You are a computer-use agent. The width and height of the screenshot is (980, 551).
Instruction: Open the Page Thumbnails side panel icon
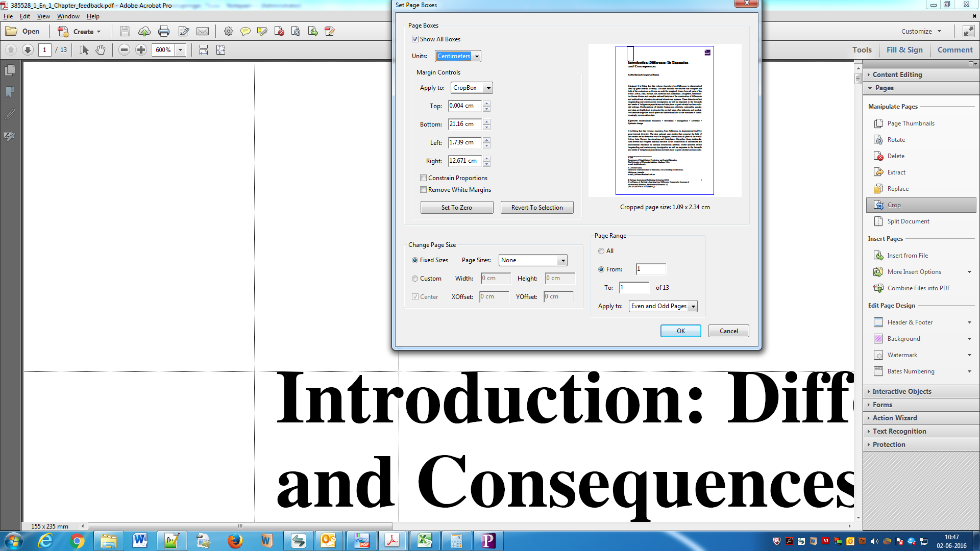click(10, 70)
